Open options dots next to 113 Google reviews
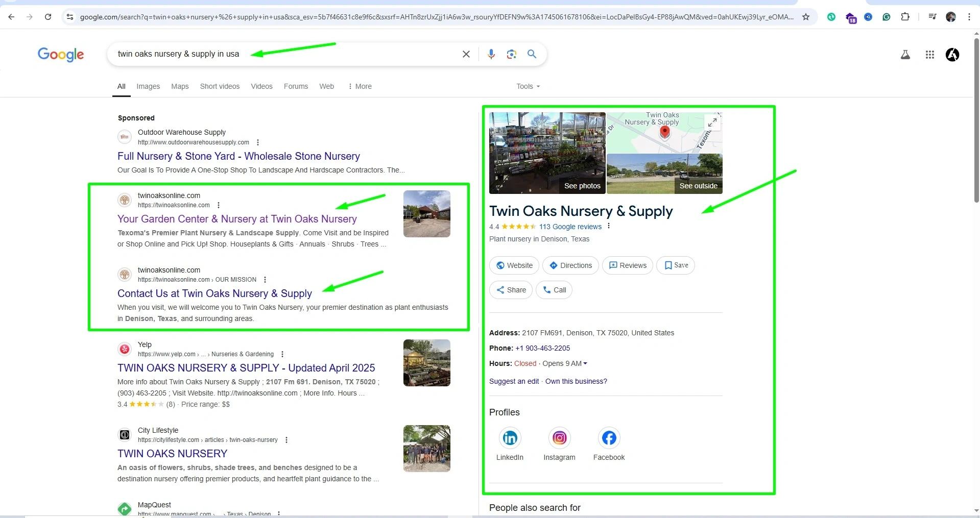 point(609,226)
